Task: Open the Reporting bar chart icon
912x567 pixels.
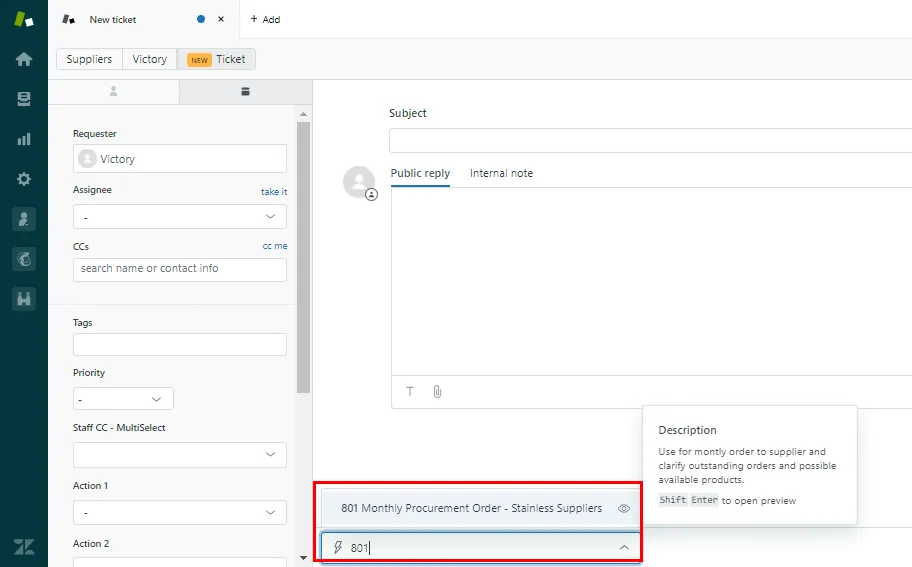Action: pos(24,139)
